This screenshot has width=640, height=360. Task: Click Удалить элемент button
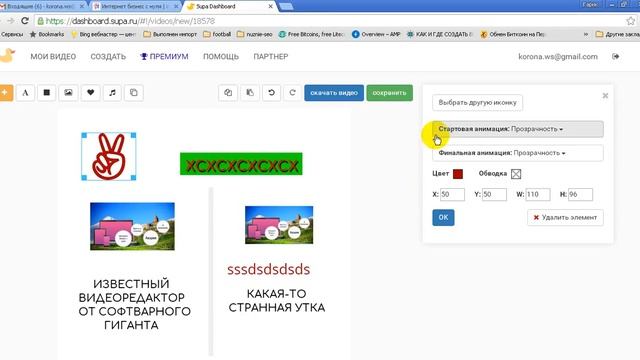coord(565,218)
